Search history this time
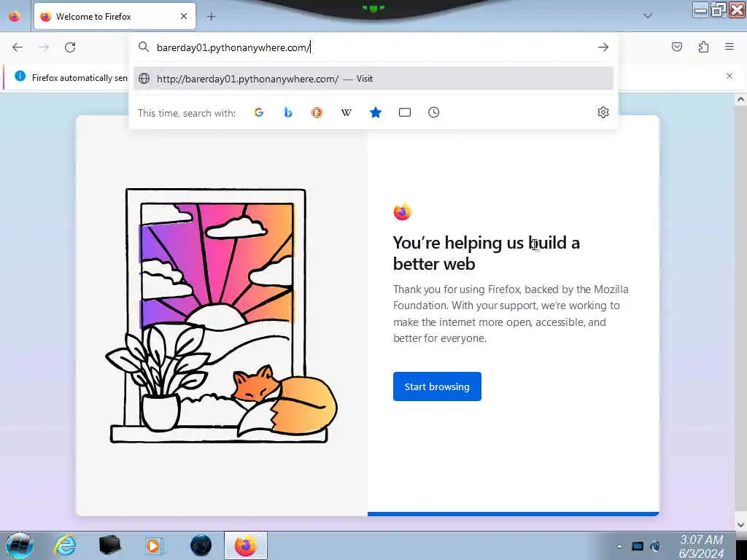 click(x=434, y=112)
